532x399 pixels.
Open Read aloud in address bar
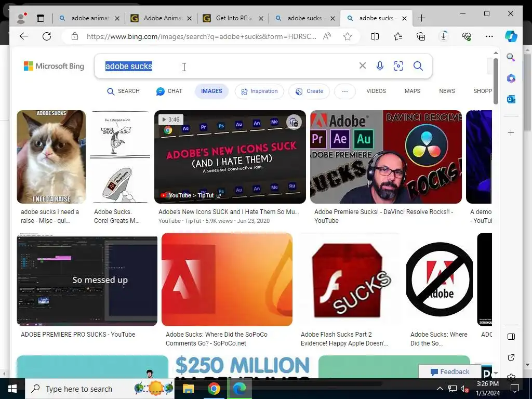tap(327, 36)
